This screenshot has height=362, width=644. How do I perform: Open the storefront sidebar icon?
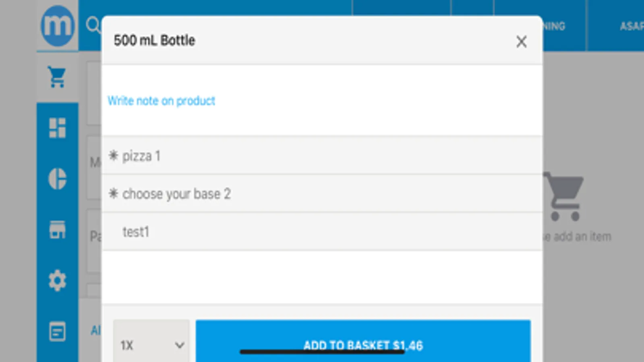coord(57,230)
